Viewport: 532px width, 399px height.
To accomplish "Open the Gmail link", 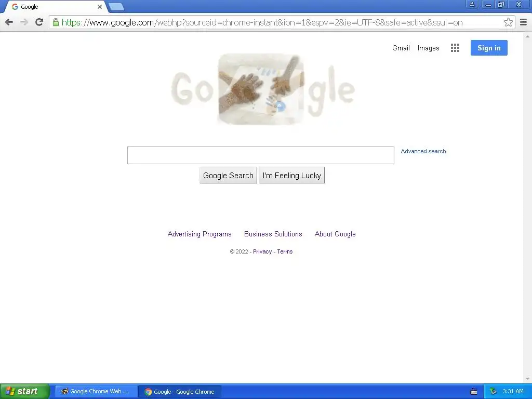I will tap(401, 48).
